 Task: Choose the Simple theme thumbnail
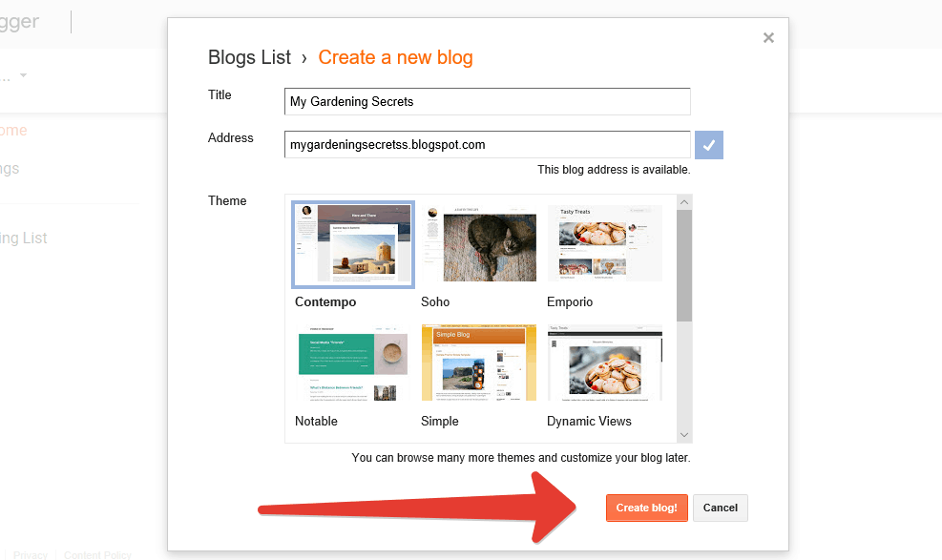(479, 363)
